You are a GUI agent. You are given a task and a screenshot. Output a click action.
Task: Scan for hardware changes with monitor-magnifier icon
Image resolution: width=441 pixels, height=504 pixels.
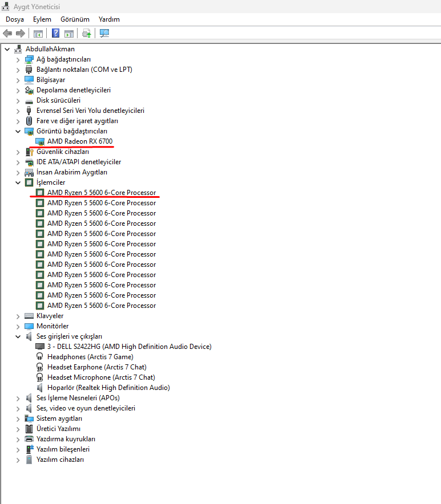(104, 33)
